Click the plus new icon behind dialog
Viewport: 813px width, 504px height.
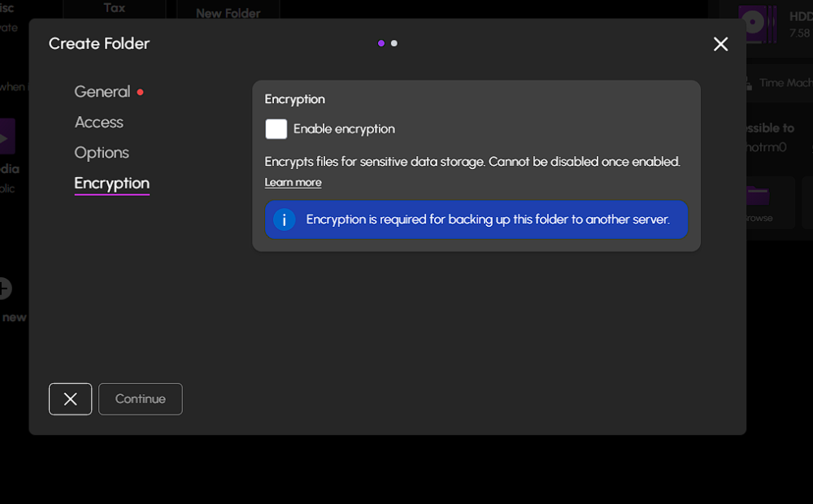[4, 288]
